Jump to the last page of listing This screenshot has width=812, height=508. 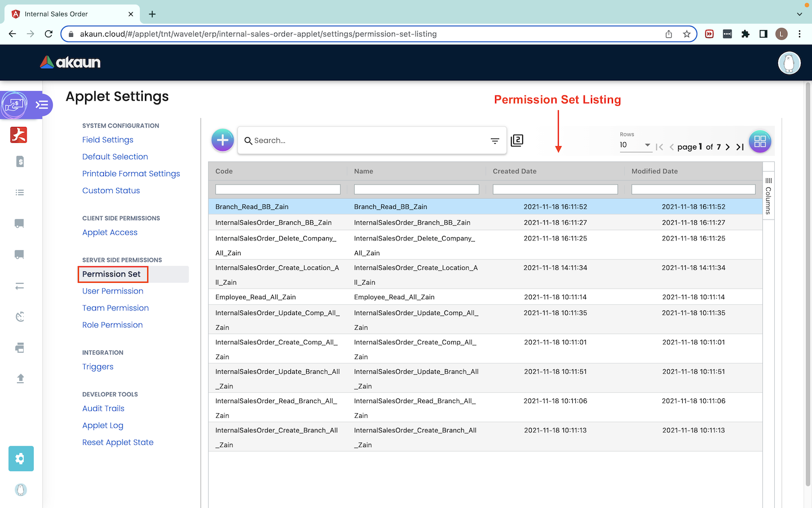point(740,147)
